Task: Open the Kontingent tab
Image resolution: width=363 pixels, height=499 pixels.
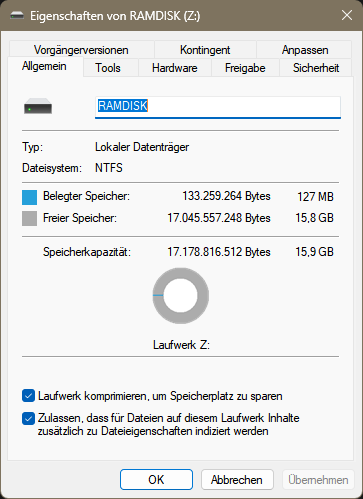Action: tap(205, 50)
